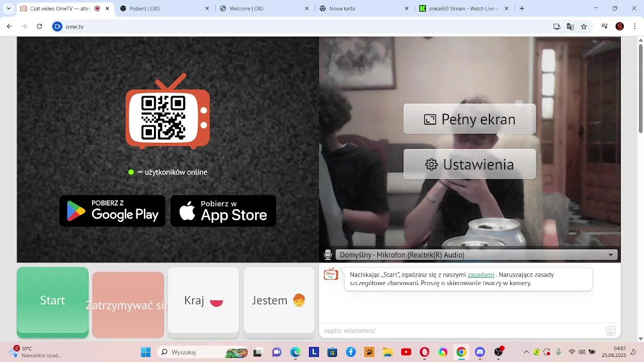Viewport: 644px width, 362px height.
Task: Focus the napisz wiadomość message field
Action: (x=462, y=330)
